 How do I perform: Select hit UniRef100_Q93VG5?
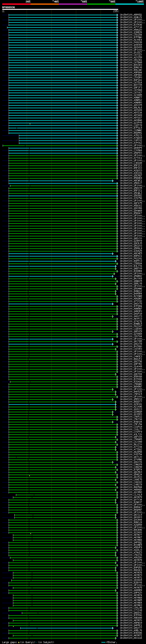(x=131, y=47)
